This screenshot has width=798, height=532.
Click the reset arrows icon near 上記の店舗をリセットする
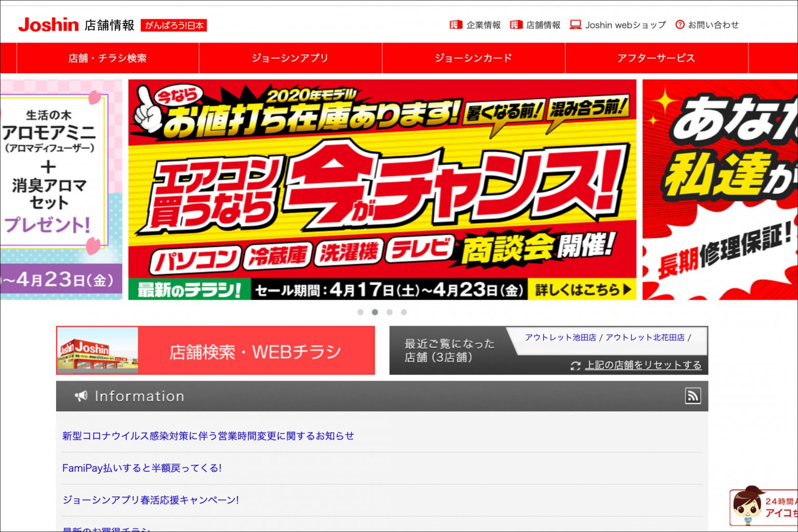(x=575, y=366)
